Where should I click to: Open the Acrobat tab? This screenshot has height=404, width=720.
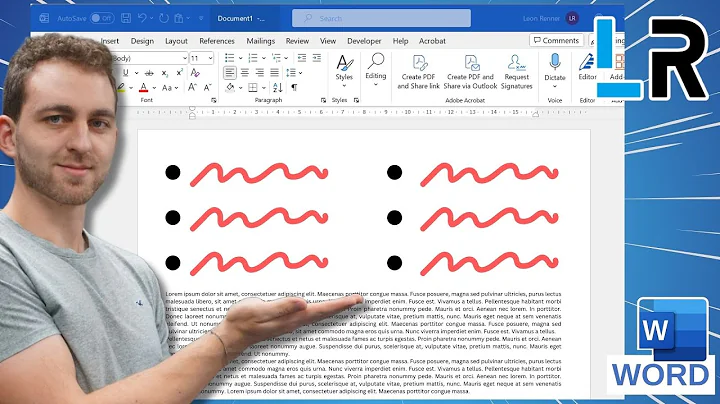click(432, 41)
